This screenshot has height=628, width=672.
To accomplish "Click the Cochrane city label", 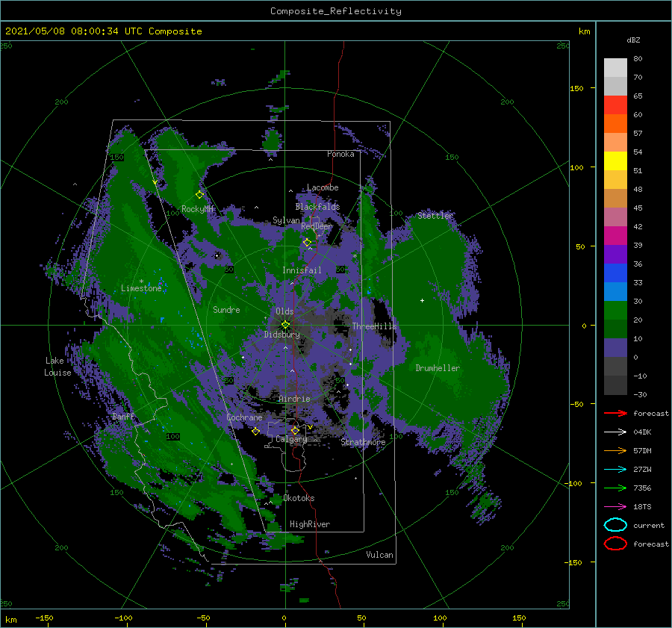I will pos(244,417).
